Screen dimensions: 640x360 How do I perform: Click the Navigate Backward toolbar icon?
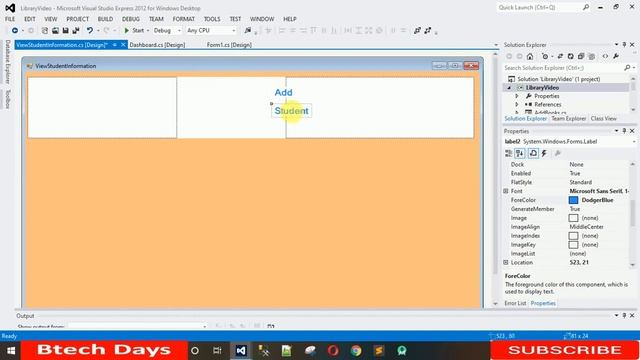[15, 31]
